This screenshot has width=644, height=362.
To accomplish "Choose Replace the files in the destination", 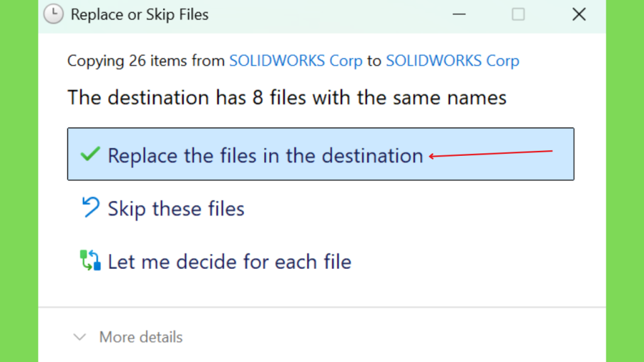I will tap(321, 154).
